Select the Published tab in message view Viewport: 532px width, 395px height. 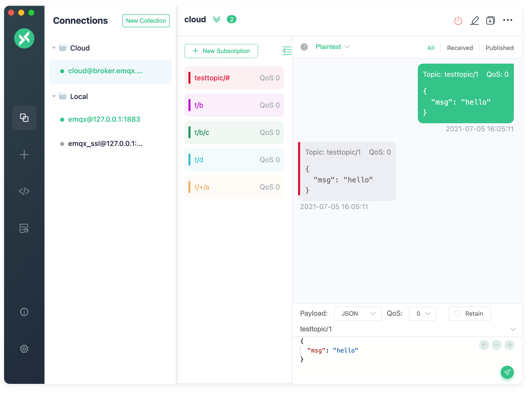tap(499, 47)
